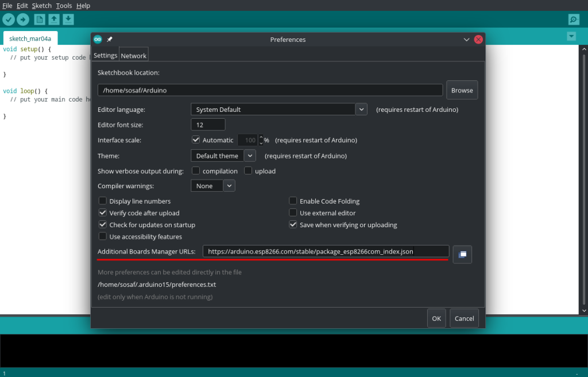
Task: Click Browse for sketchbook location
Action: point(462,90)
